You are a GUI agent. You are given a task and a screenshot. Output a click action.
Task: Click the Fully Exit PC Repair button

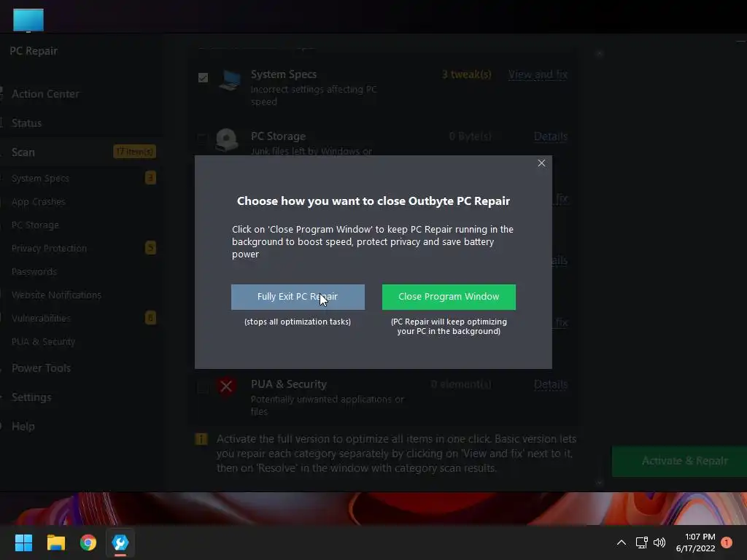click(298, 297)
